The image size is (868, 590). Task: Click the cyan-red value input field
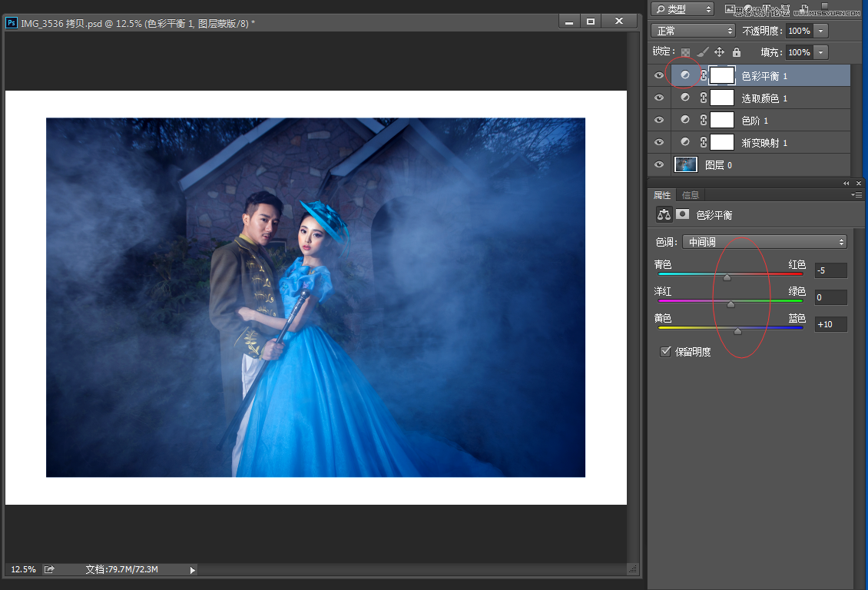click(x=830, y=270)
